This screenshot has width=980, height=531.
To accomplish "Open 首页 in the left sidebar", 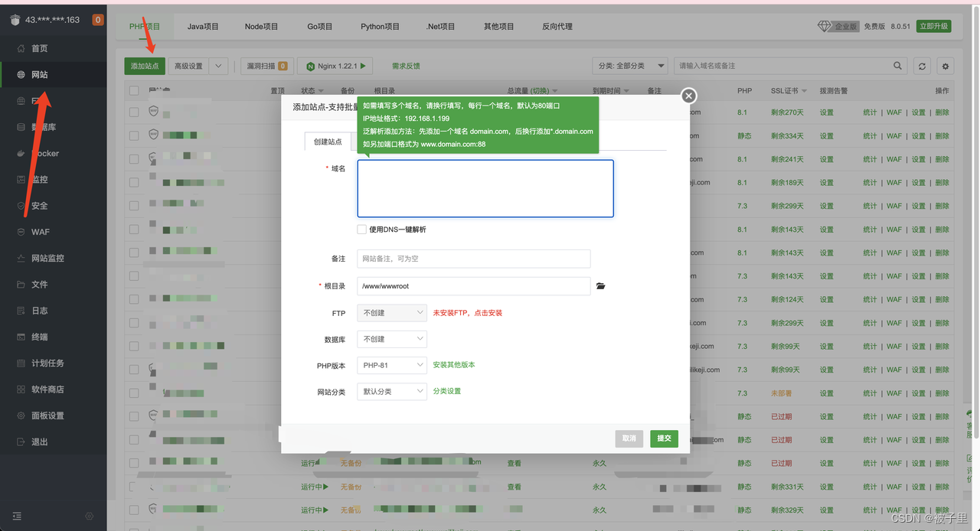I will [39, 48].
